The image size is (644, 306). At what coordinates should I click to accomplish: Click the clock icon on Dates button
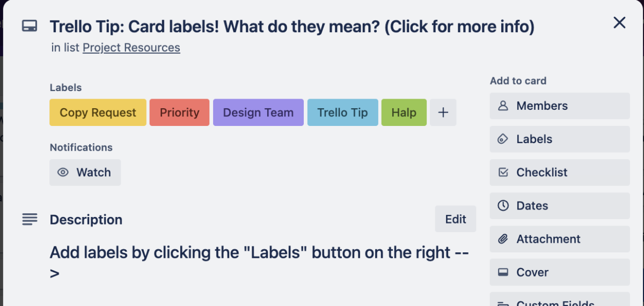[503, 206]
